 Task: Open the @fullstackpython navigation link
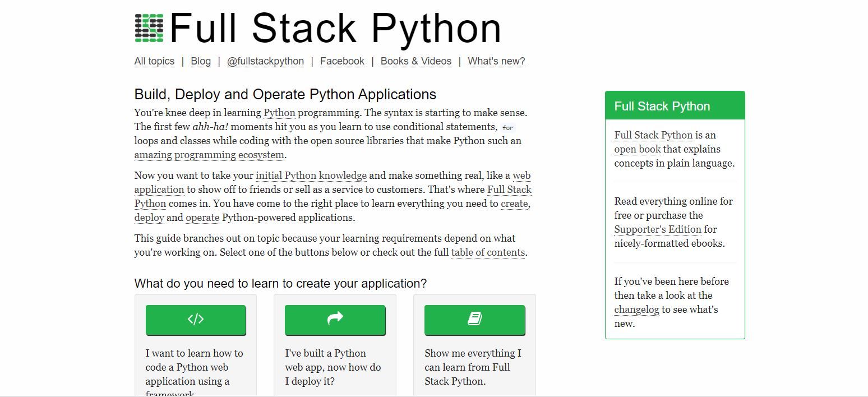[265, 61]
